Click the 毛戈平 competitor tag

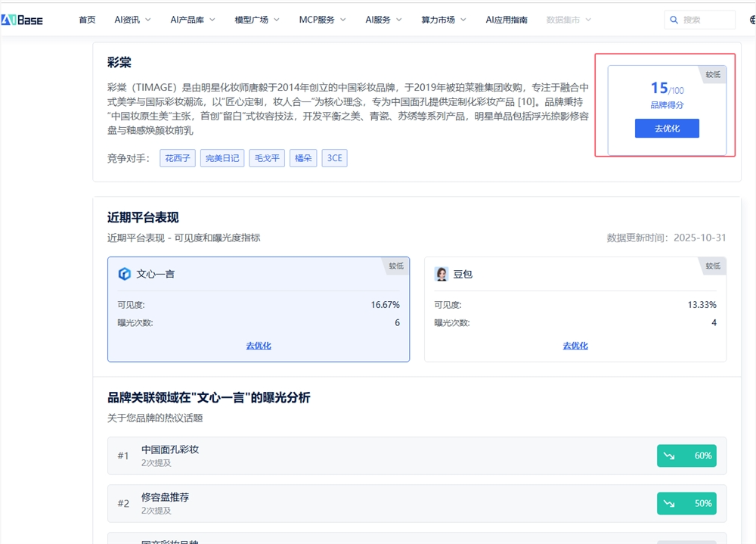266,158
